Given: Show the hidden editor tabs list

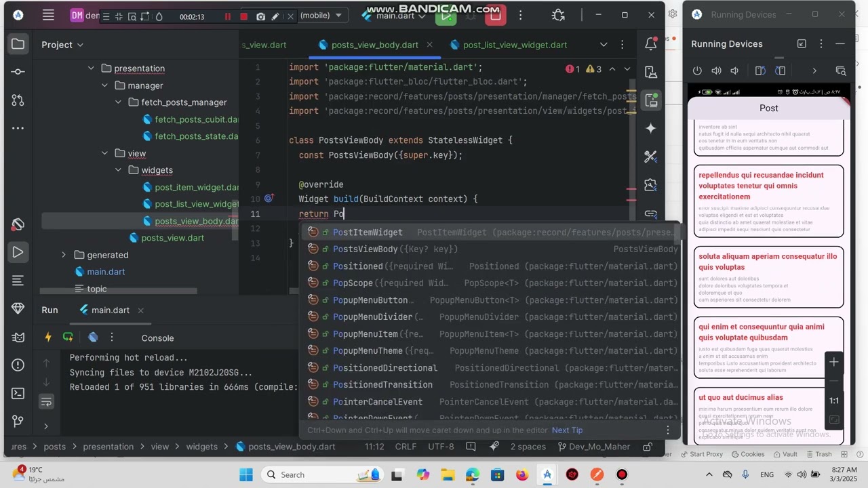Looking at the screenshot, I should (604, 45).
